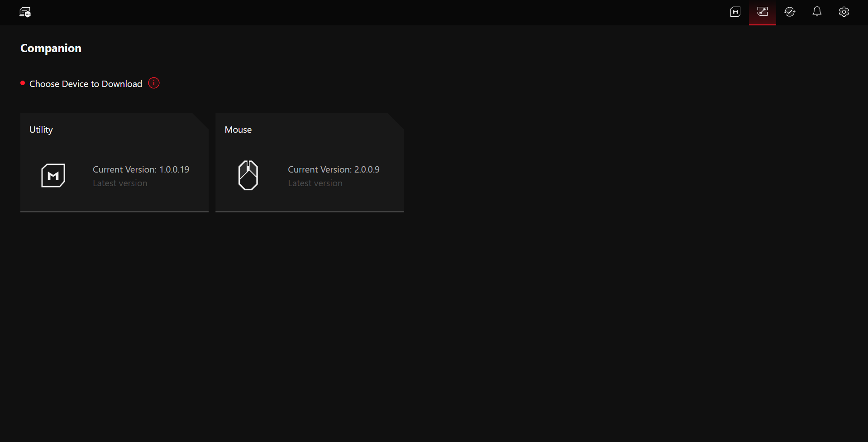868x442 pixels.
Task: Click 'Latest version' under Utility version
Action: [x=120, y=183]
